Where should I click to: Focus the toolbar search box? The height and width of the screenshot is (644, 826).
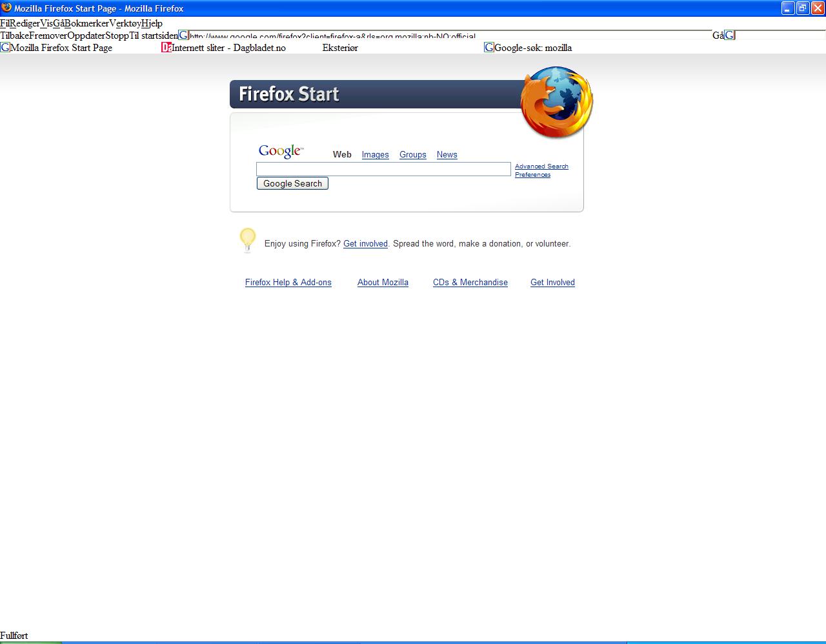(780, 35)
